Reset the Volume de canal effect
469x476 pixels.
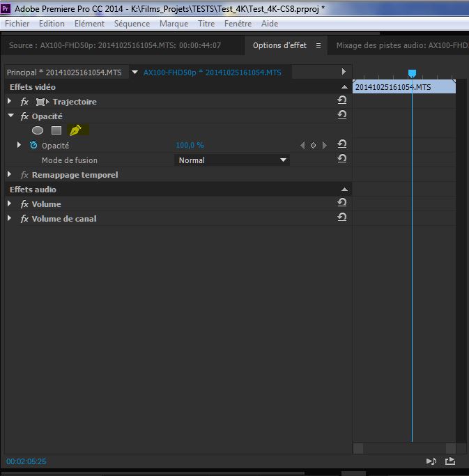click(341, 218)
